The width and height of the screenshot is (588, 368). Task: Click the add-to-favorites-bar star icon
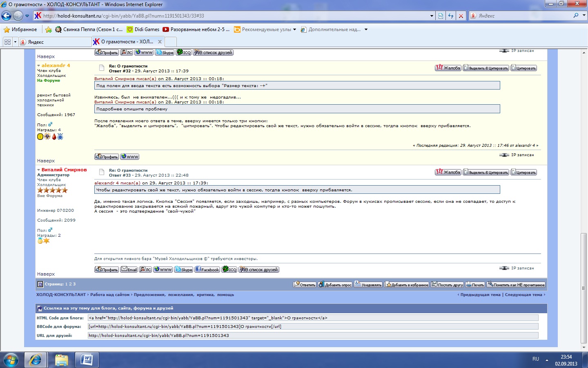tap(49, 29)
